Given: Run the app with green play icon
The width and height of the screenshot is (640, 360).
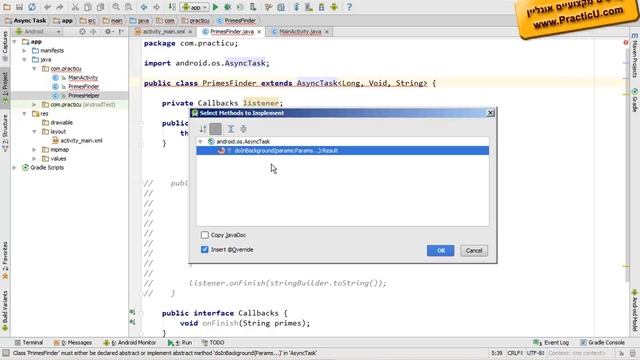Looking at the screenshot, I should (216, 7).
